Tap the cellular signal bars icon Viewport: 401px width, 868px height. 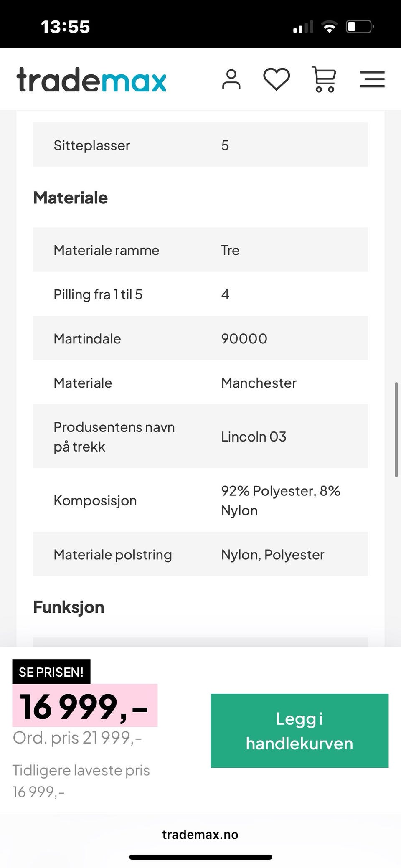click(x=303, y=27)
